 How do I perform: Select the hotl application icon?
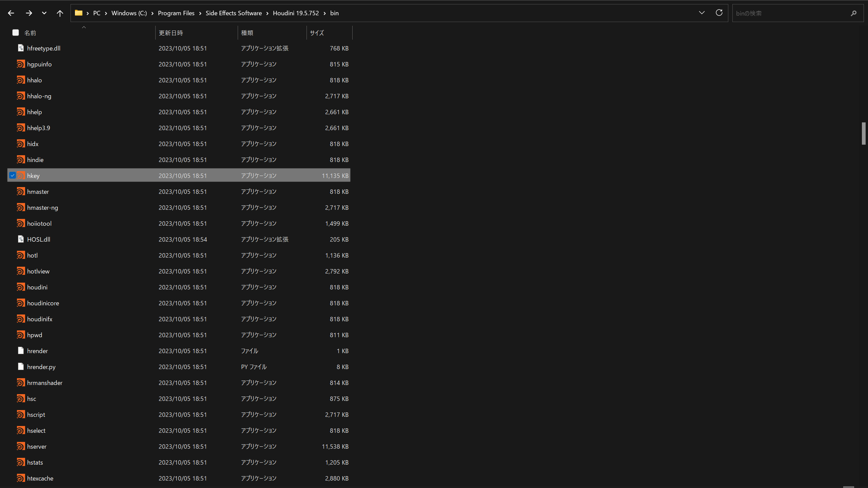pos(21,255)
